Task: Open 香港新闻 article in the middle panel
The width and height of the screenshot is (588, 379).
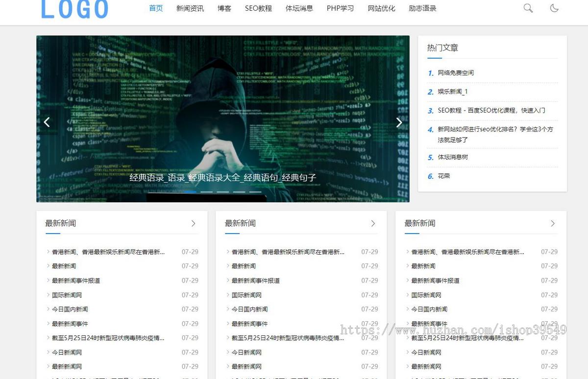Action: pos(288,252)
